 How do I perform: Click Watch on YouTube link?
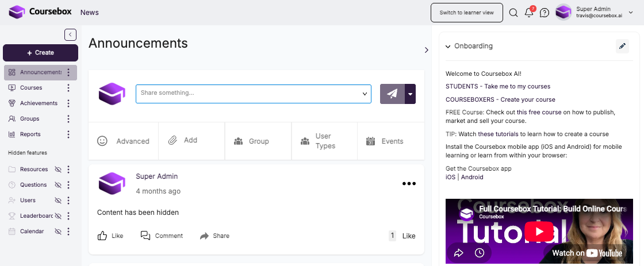(x=587, y=253)
